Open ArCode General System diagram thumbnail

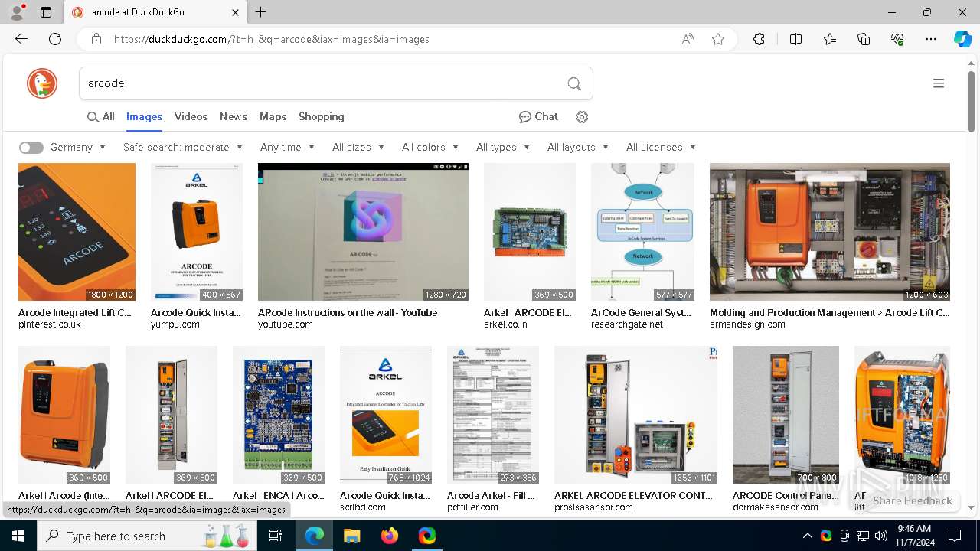(x=642, y=232)
